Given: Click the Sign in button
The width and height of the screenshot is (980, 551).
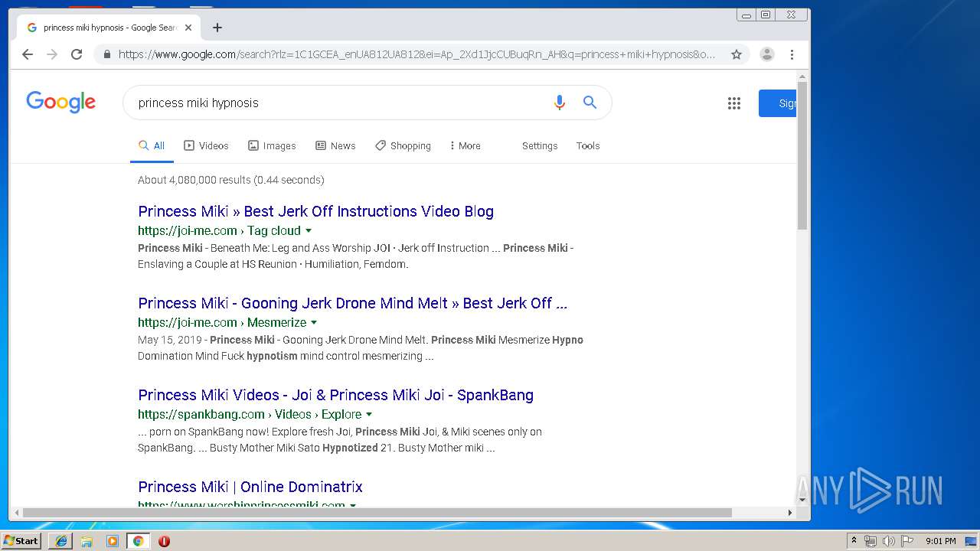Looking at the screenshot, I should click(778, 103).
